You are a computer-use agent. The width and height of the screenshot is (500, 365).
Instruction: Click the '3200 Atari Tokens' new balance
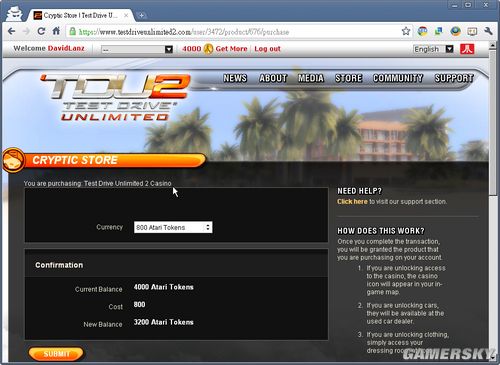(163, 322)
